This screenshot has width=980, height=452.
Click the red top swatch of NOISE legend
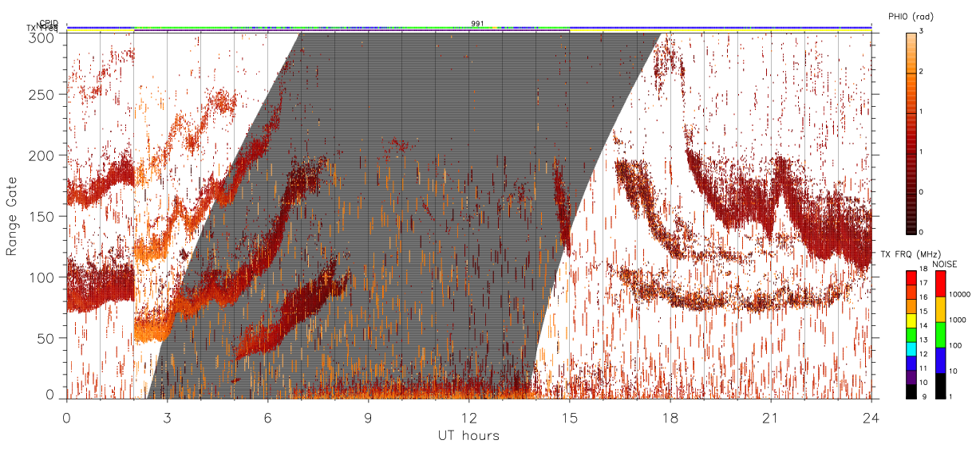pos(939,284)
